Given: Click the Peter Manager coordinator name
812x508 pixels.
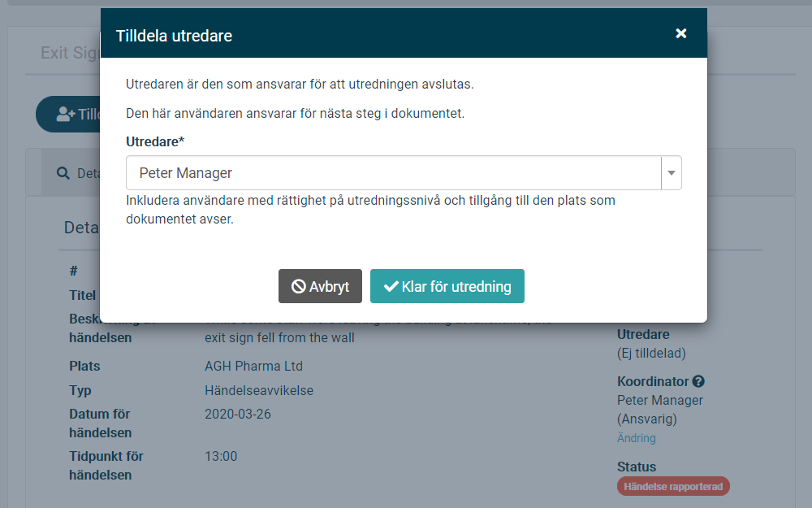Looking at the screenshot, I should pos(659,400).
